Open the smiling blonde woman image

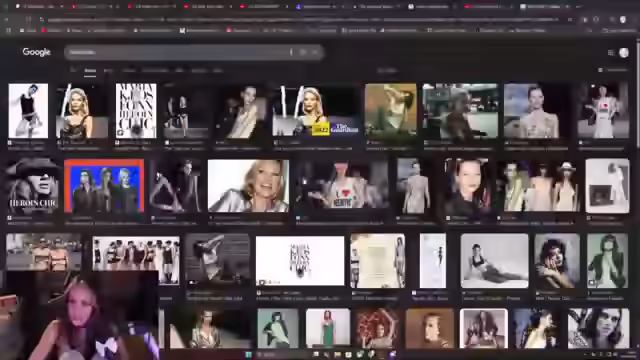248,186
